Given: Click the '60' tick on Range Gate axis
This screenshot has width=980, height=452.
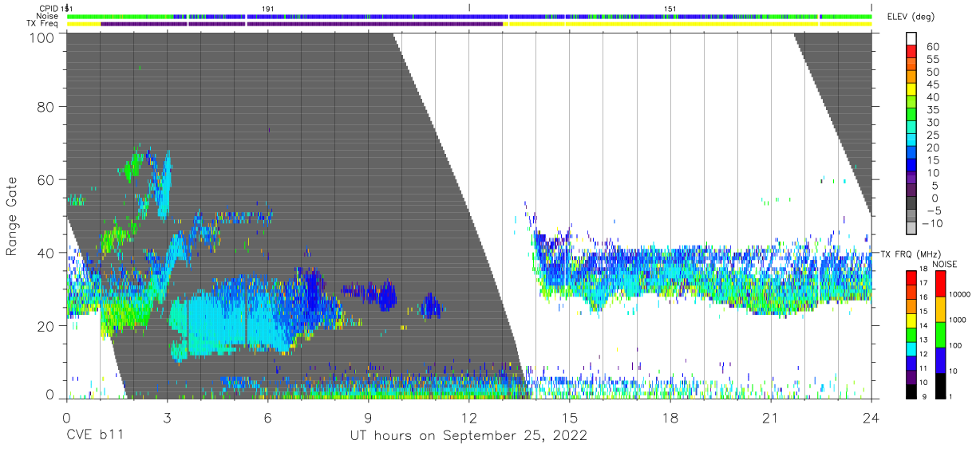Looking at the screenshot, I should click(x=45, y=179).
